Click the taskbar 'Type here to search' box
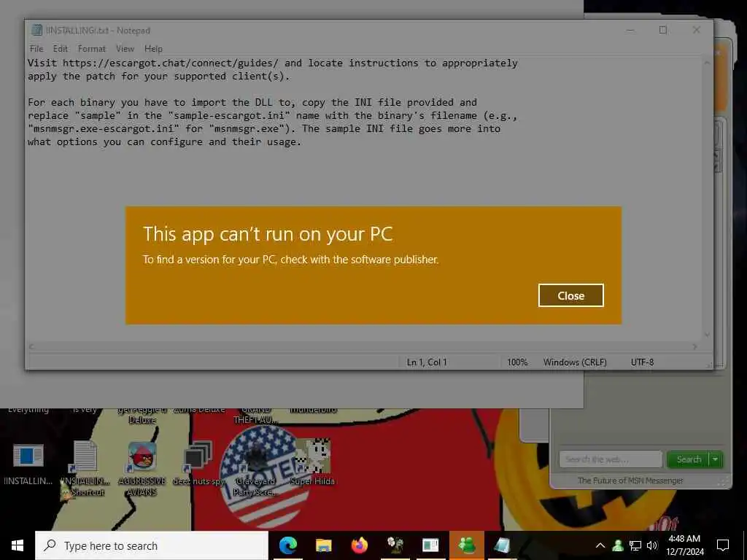Screen dimensions: 747x560 tap(152, 545)
